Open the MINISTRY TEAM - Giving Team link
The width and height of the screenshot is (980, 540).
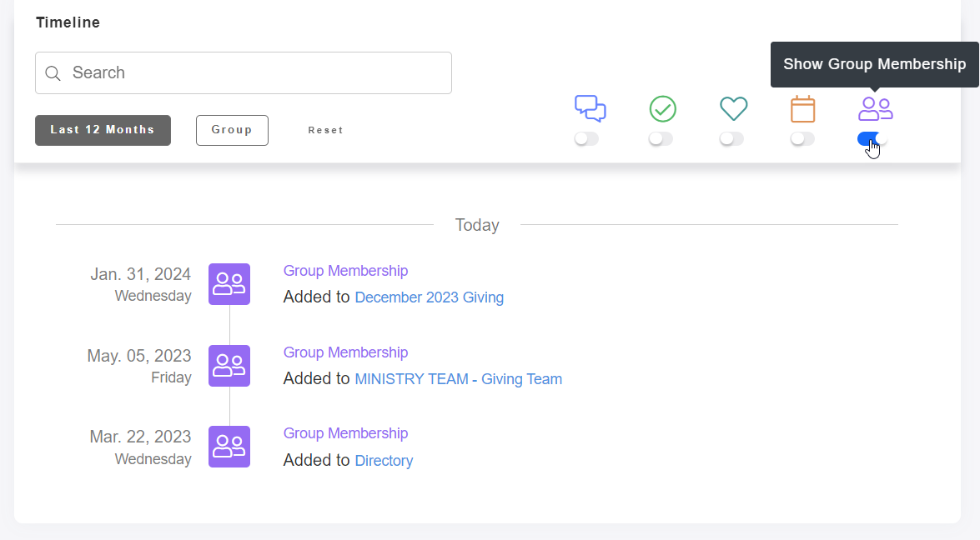click(458, 379)
